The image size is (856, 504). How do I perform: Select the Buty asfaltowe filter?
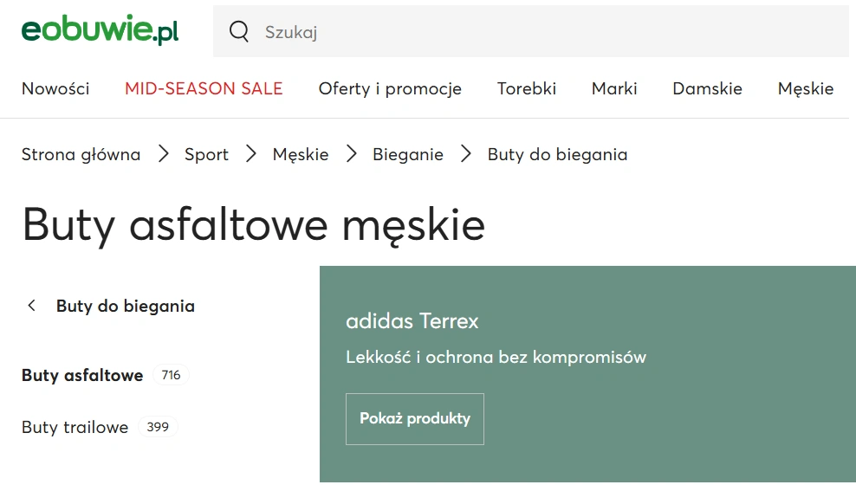point(81,375)
